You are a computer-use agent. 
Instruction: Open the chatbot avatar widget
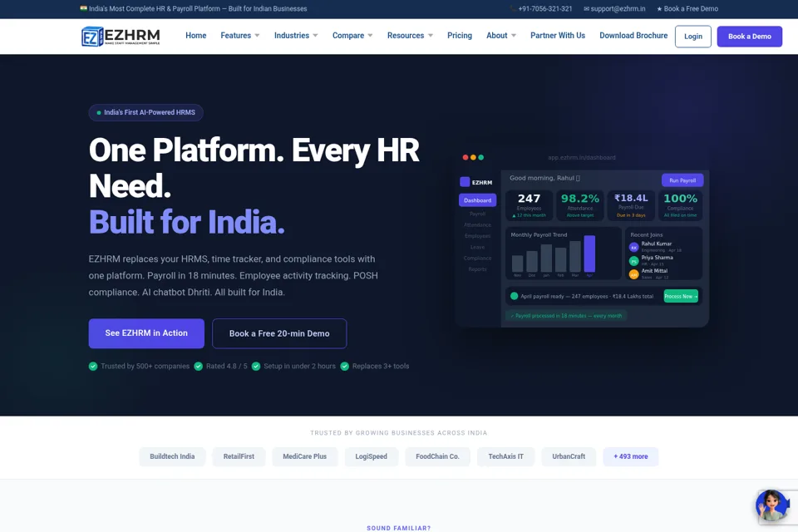pyautogui.click(x=771, y=505)
